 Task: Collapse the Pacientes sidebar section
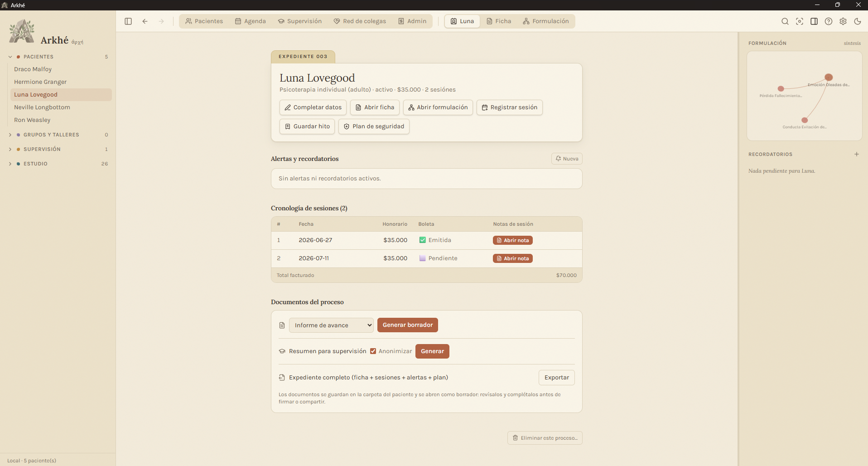[x=10, y=57]
